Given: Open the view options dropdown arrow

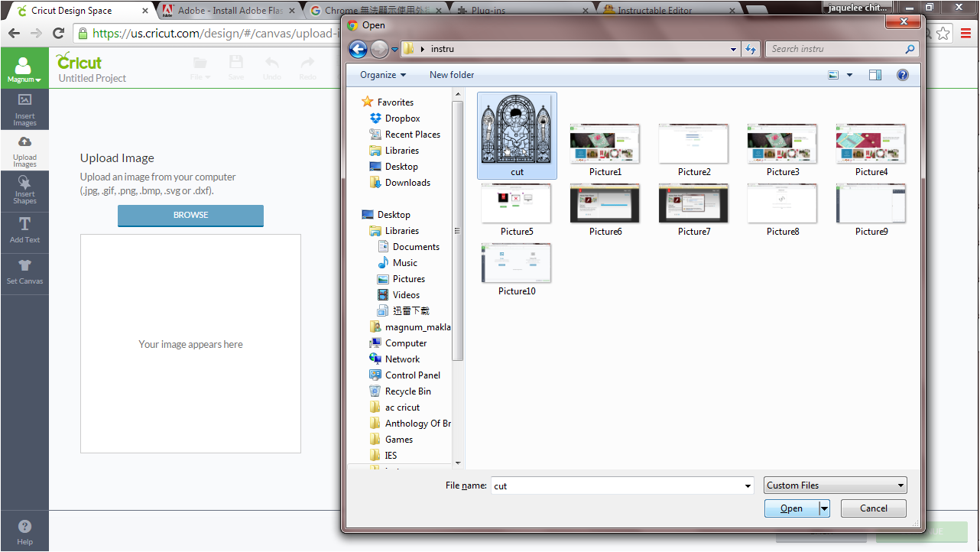Looking at the screenshot, I should coord(849,75).
